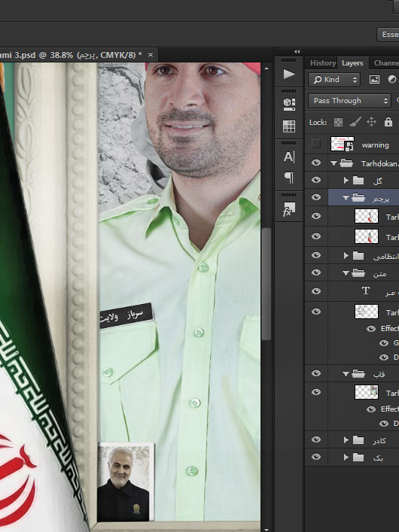399x532 pixels.
Task: Hide the انتظامی group
Action: click(315, 255)
